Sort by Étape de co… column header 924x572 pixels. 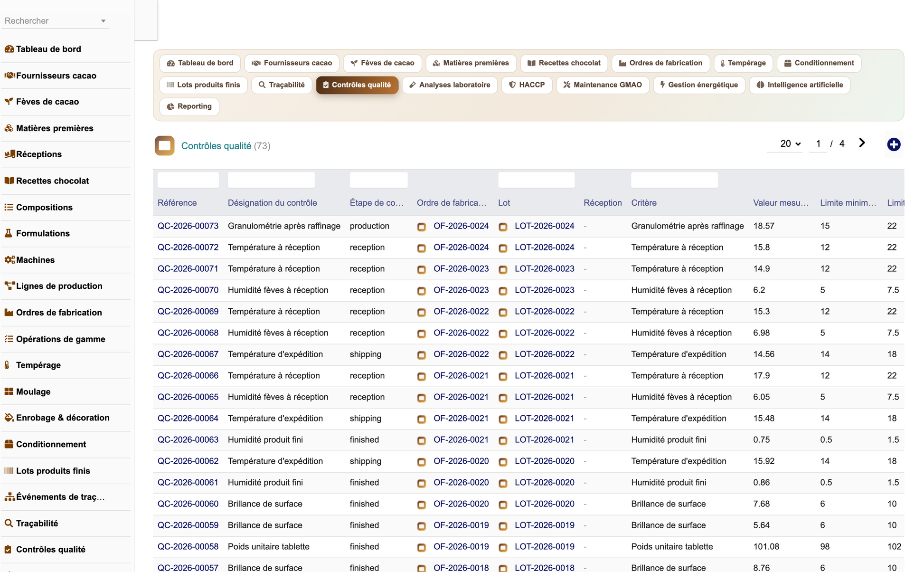(377, 203)
